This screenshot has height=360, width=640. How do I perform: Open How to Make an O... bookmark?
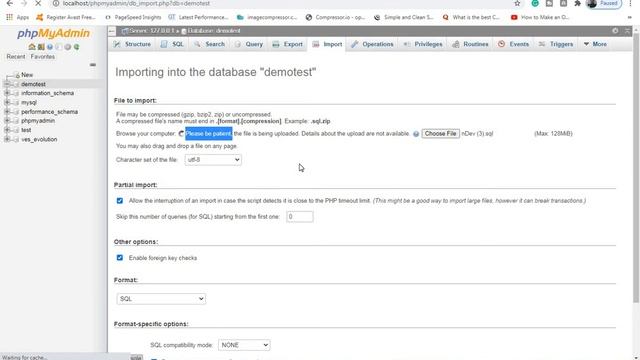coord(540,18)
